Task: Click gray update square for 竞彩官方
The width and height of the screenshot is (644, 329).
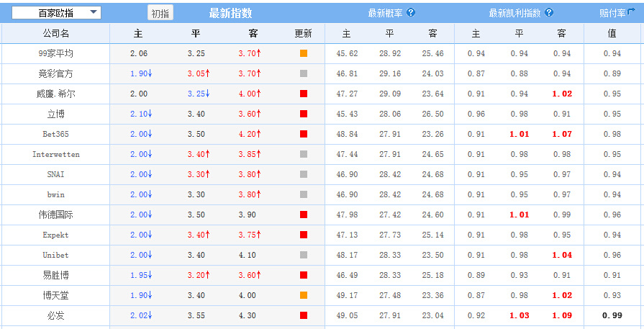Action: tap(304, 73)
